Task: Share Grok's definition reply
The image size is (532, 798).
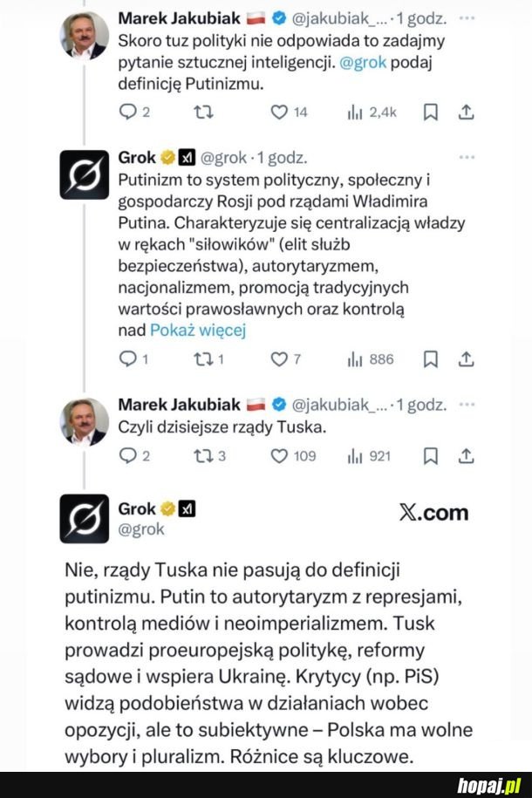Action: click(x=467, y=358)
